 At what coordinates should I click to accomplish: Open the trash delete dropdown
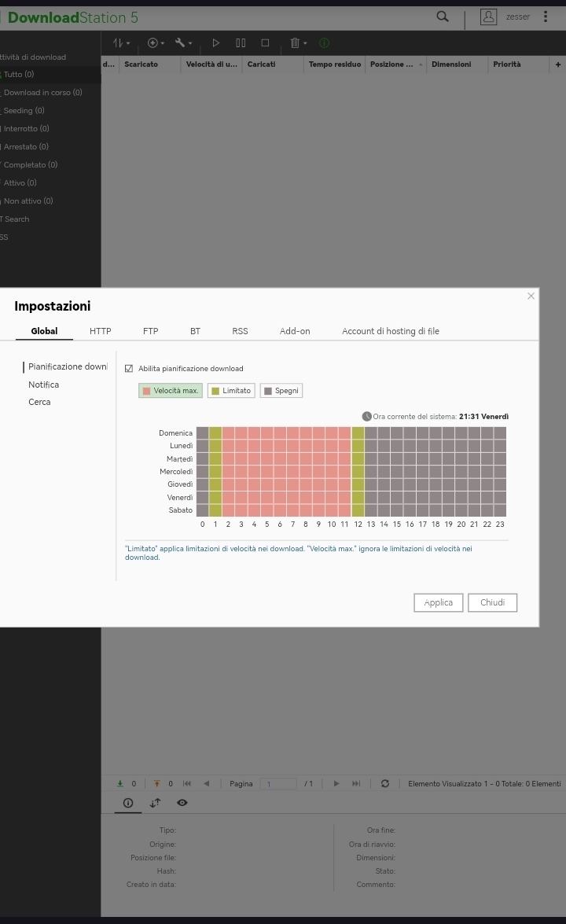pos(299,43)
